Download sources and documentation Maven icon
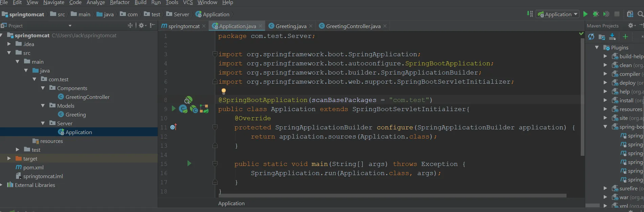The height and width of the screenshot is (212, 644). tap(612, 37)
